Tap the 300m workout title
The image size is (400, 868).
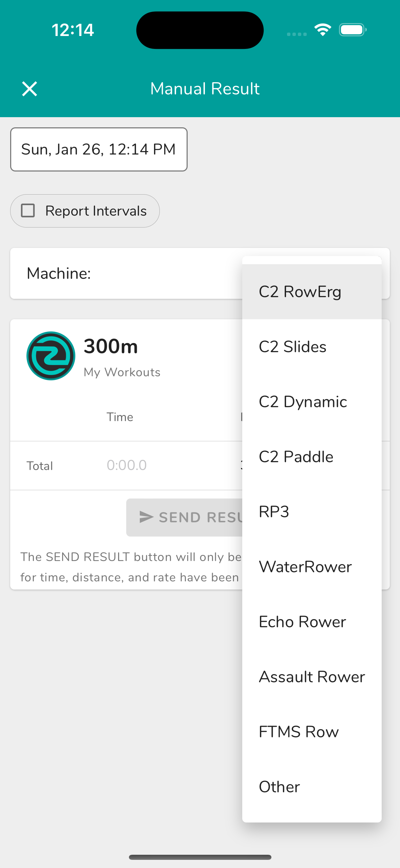pyautogui.click(x=111, y=346)
